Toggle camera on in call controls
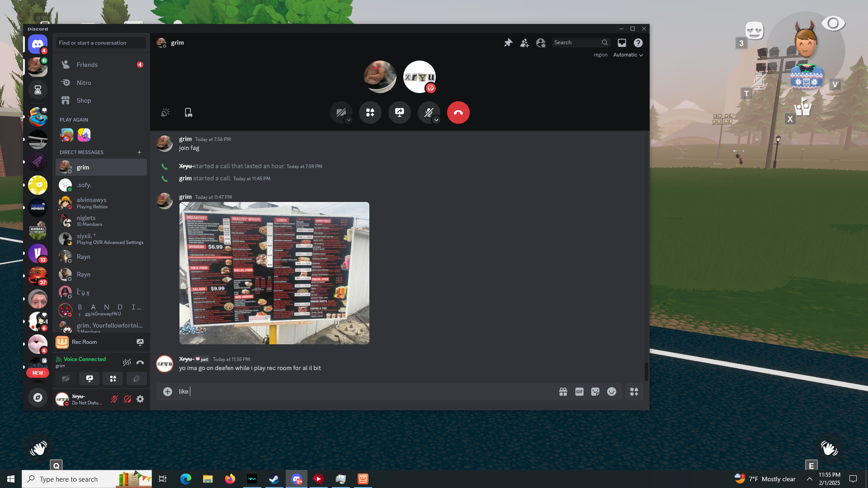 point(340,113)
